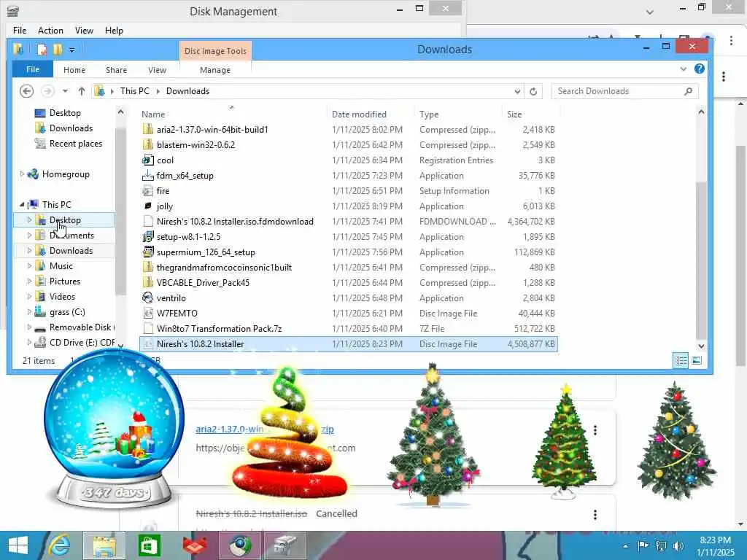Screen dimensions: 747x560
Task: Open Action menu in Disk Management
Action: [x=50, y=31]
